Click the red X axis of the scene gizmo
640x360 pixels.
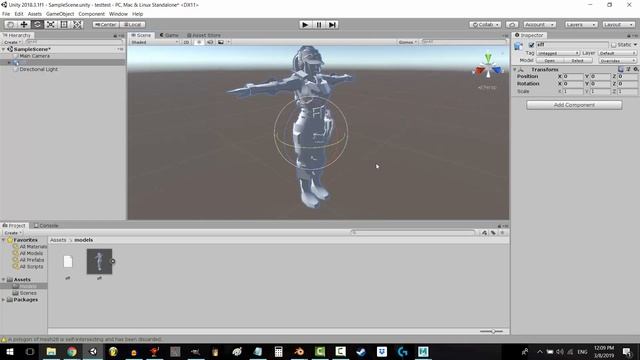point(479,71)
